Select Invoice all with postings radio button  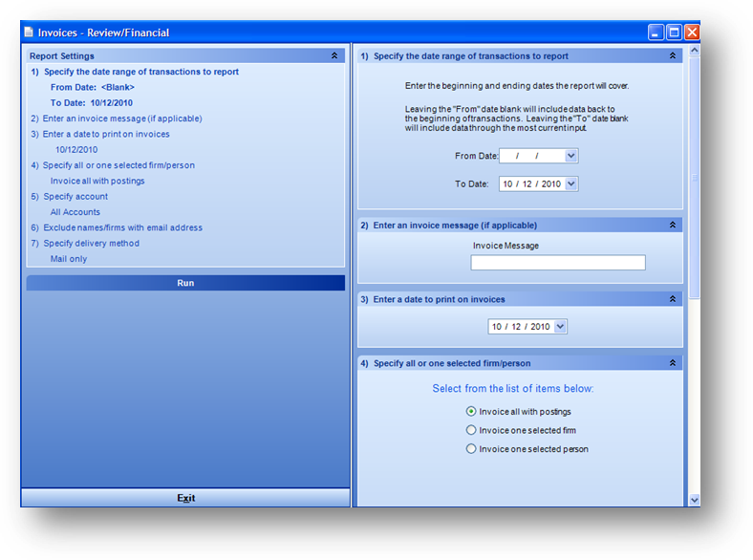coord(470,411)
